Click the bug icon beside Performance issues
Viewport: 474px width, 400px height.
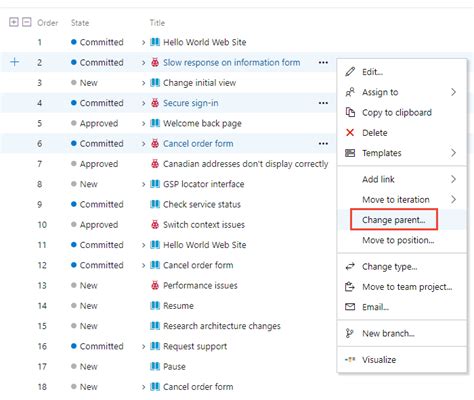click(x=155, y=285)
